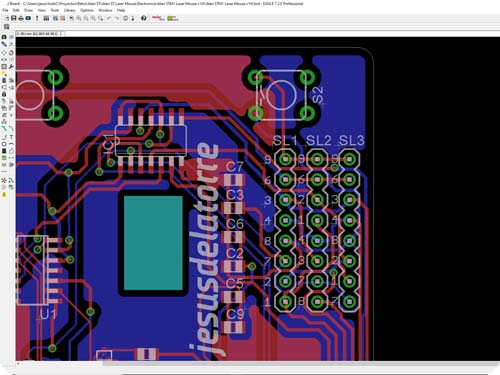Select the Change wrench tool
This screenshot has height=375, width=500.
pos(11,66)
